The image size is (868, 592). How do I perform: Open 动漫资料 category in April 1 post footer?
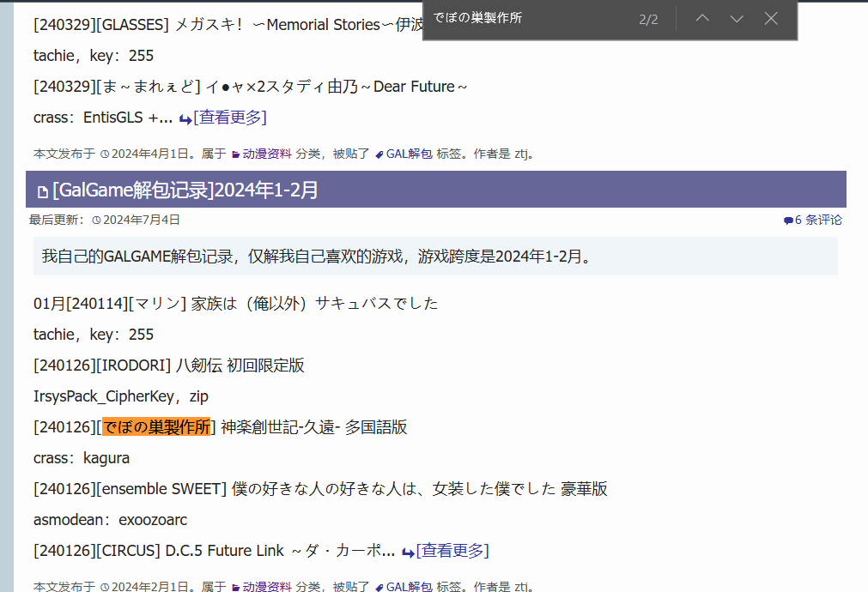(x=267, y=154)
